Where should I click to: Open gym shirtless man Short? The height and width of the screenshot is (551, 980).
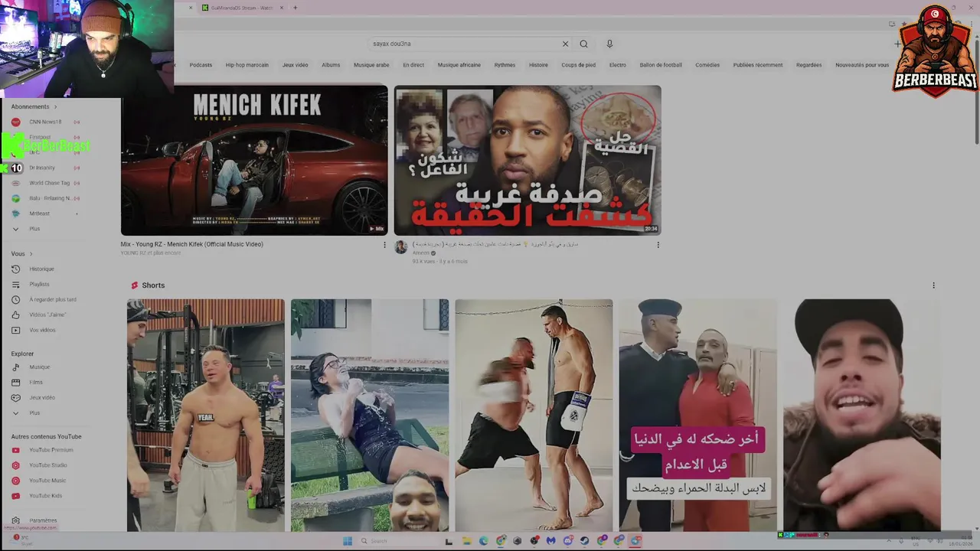click(x=205, y=415)
